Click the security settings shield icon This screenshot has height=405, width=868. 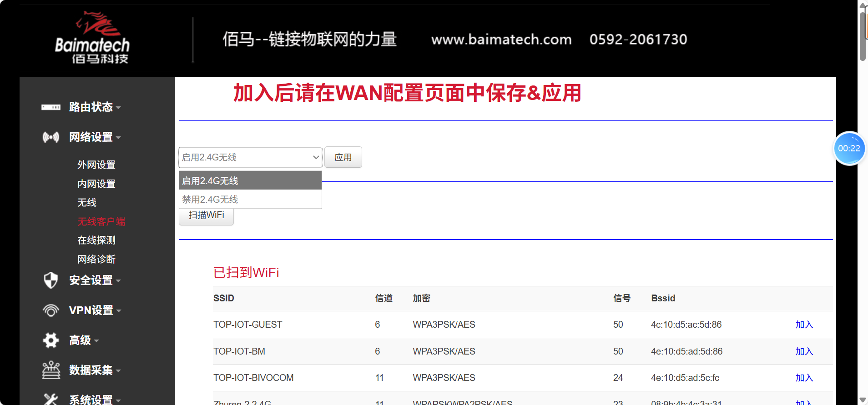(x=50, y=280)
